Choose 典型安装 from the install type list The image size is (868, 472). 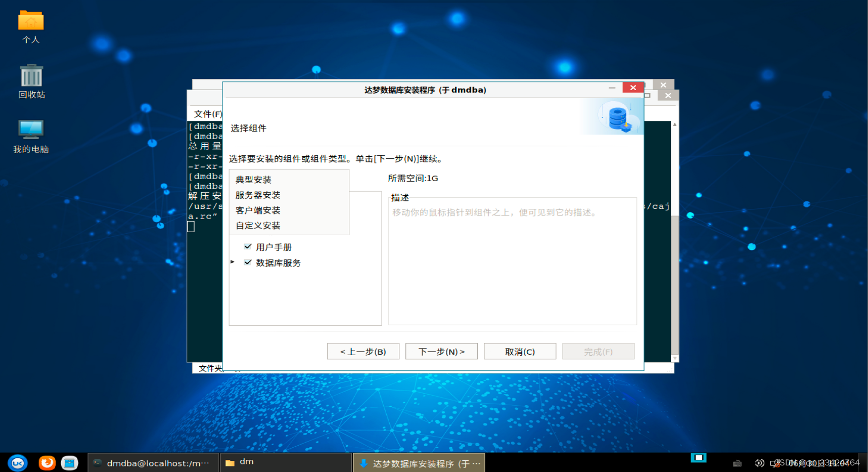pyautogui.click(x=289, y=180)
